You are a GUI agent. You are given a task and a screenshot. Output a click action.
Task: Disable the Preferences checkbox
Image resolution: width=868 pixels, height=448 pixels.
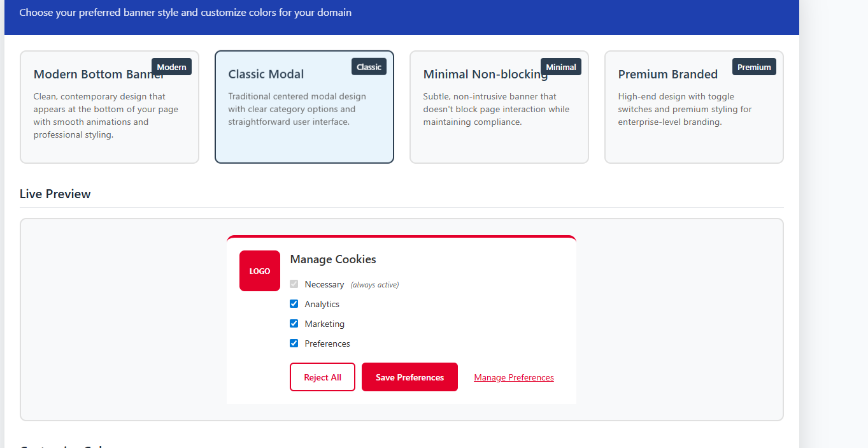pos(294,343)
